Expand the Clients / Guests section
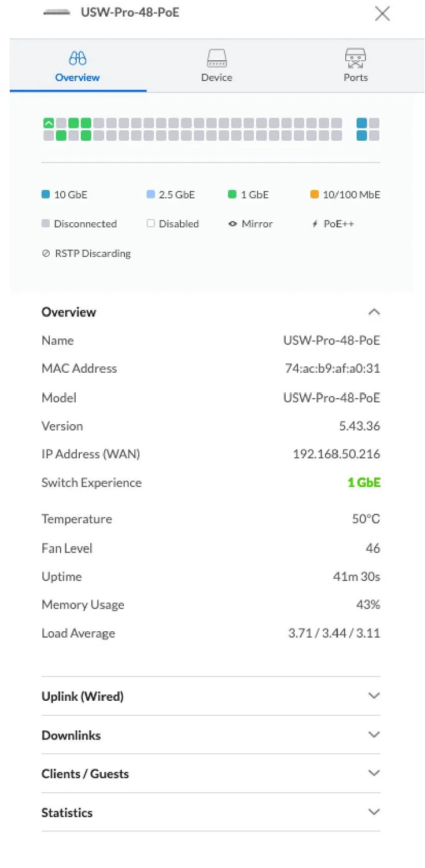The width and height of the screenshot is (425, 868). pos(374,774)
